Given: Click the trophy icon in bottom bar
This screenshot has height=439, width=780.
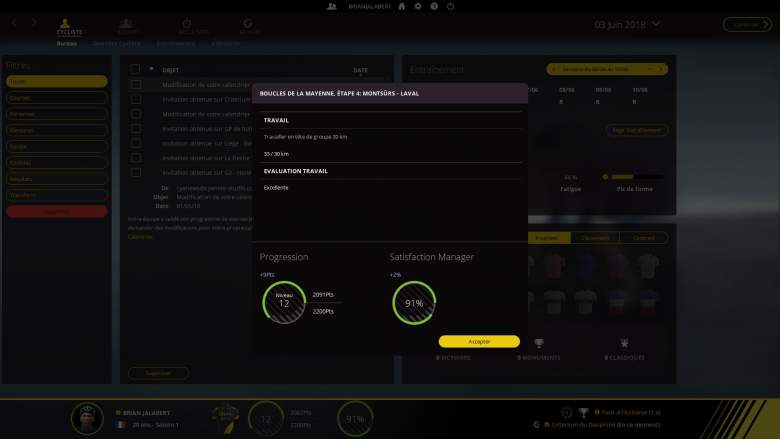Looking at the screenshot, I should coord(583,412).
